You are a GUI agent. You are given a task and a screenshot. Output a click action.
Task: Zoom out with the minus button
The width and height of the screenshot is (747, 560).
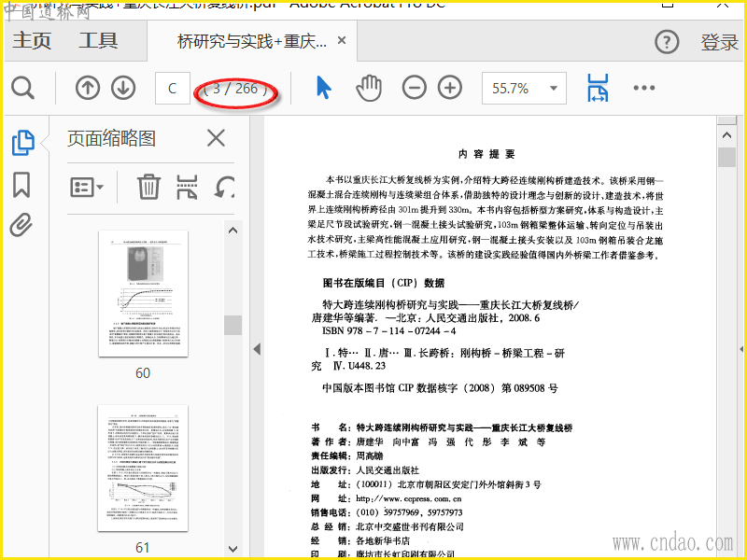(x=414, y=88)
